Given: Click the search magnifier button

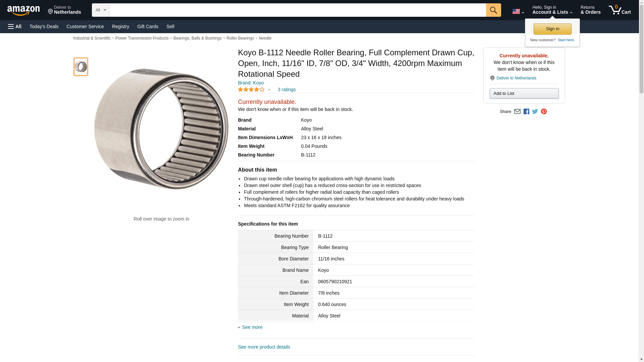Looking at the screenshot, I should pyautogui.click(x=493, y=10).
